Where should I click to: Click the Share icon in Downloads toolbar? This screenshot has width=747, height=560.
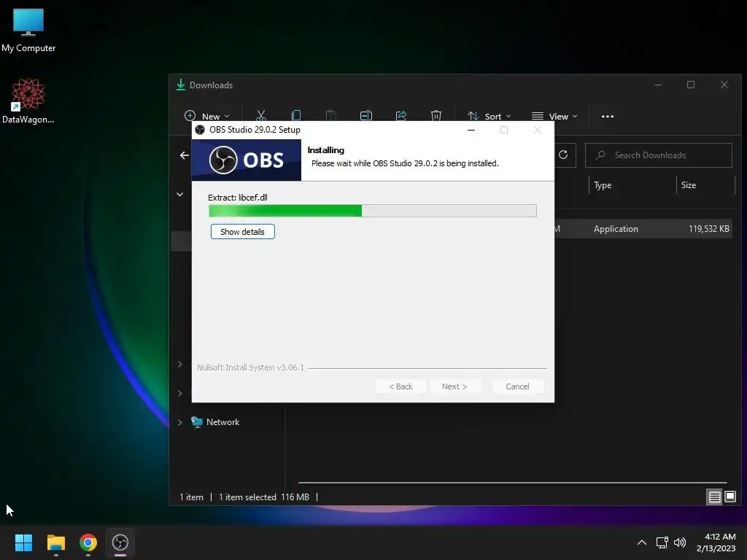click(x=401, y=116)
